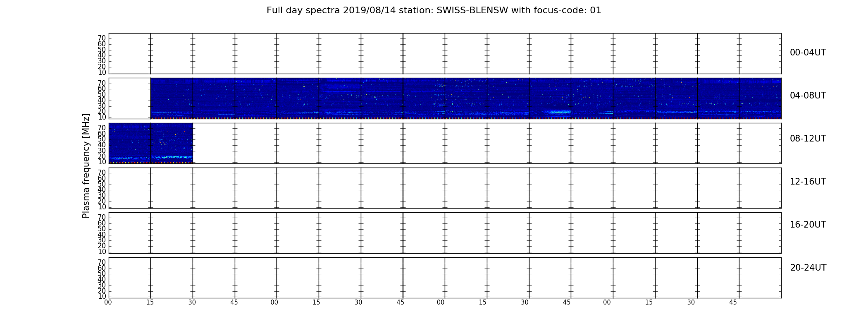868x331 pixels.
Task: Click the 10 tick in the 04-08UT panel
Action: pos(102,117)
